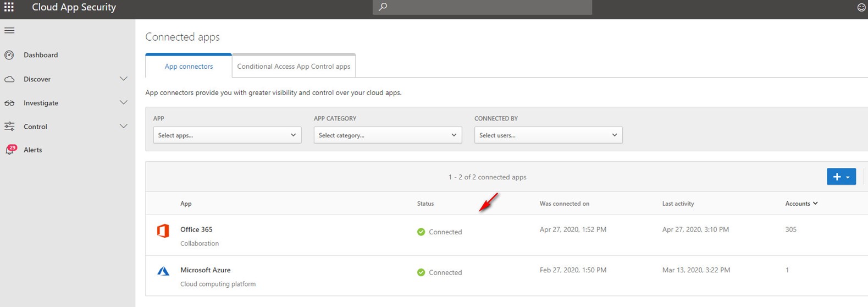Click the Cloud App Security title
The height and width of the screenshot is (307, 868).
[74, 7]
